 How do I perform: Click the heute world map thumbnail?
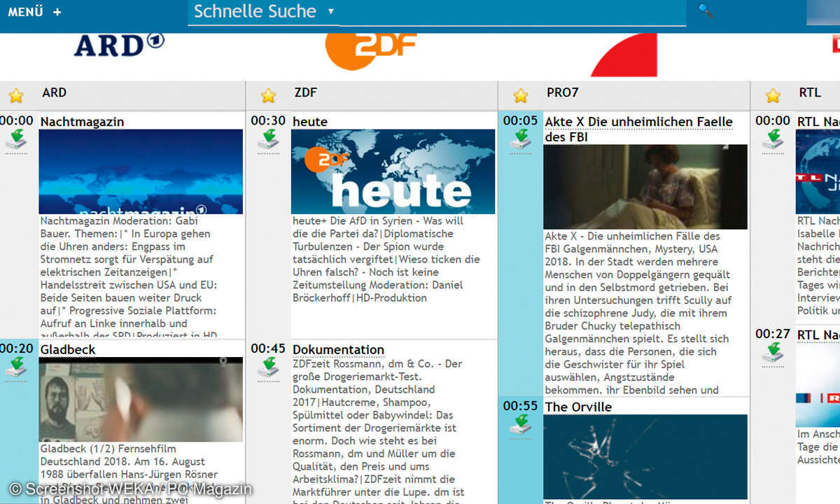click(x=393, y=171)
